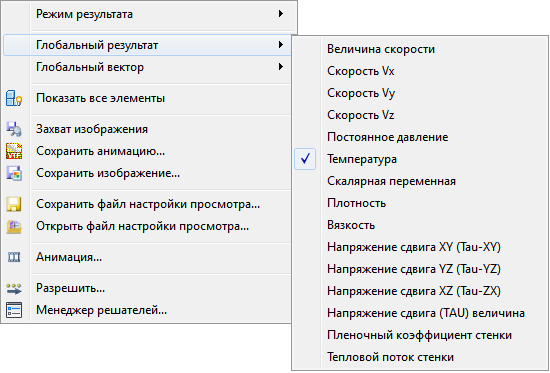Click the filmstrip icon beside Анимация
The image size is (550, 373).
pyautogui.click(x=14, y=257)
